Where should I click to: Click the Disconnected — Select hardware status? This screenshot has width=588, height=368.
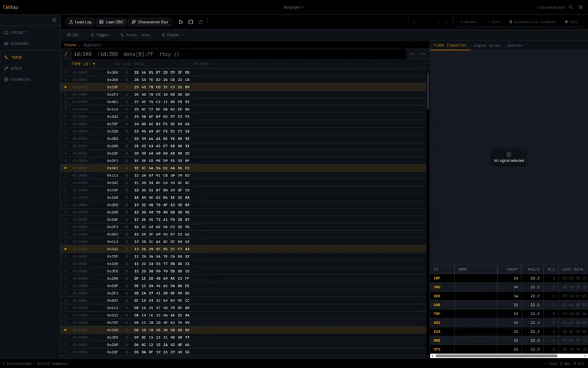coord(36,363)
